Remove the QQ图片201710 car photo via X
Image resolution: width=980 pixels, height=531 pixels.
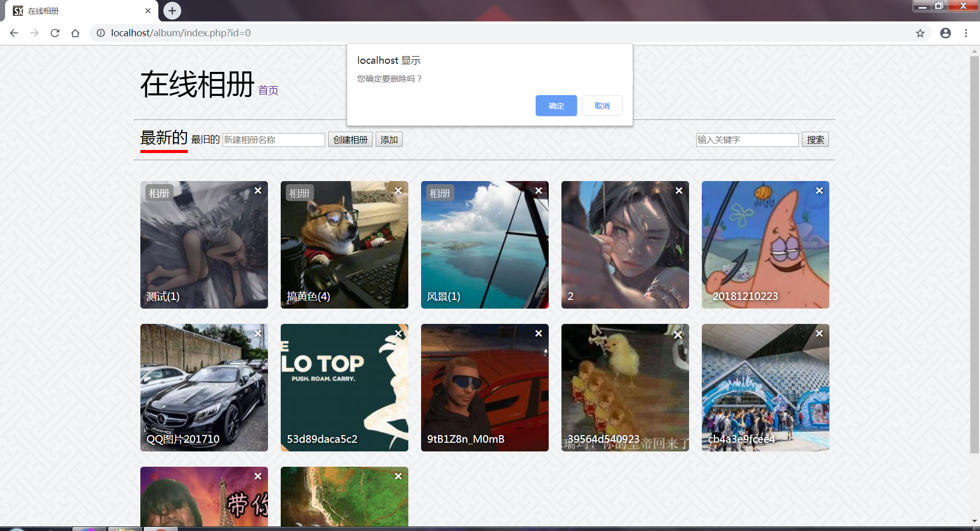[x=258, y=333]
